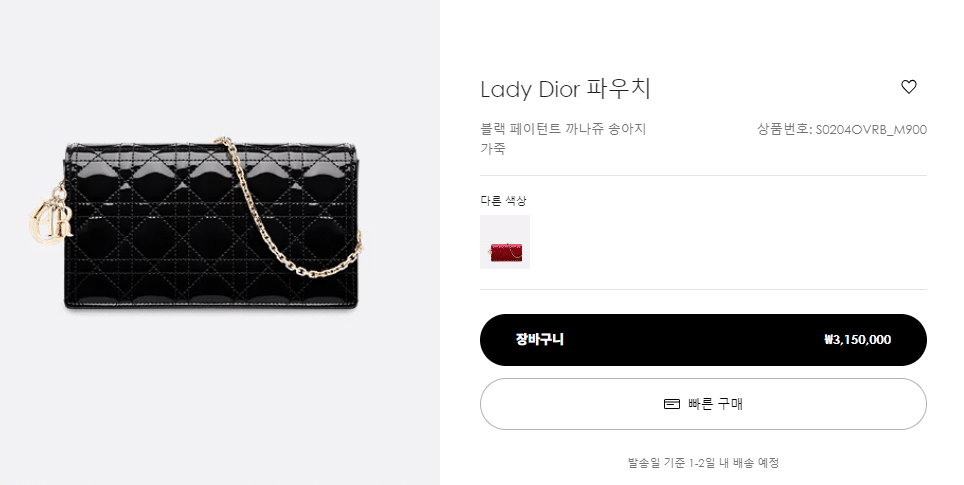
Task: Click the 빠른 구매 quick purchase button
Action: [x=703, y=404]
